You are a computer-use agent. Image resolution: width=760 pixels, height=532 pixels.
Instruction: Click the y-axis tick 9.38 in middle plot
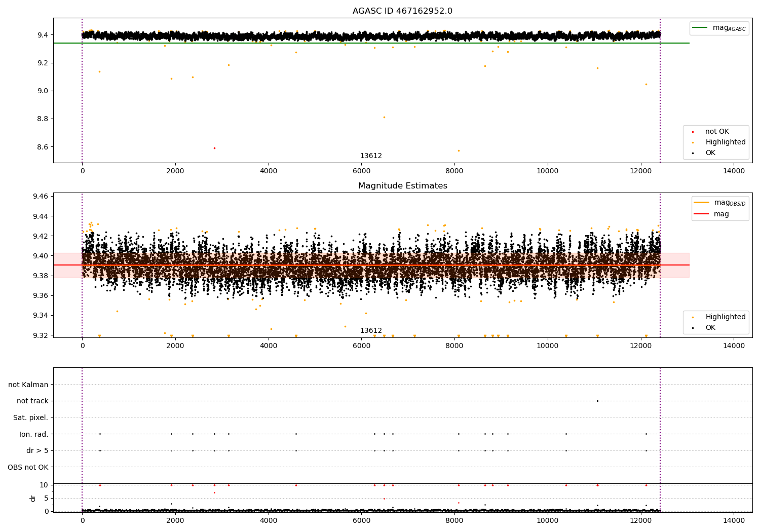click(40, 276)
